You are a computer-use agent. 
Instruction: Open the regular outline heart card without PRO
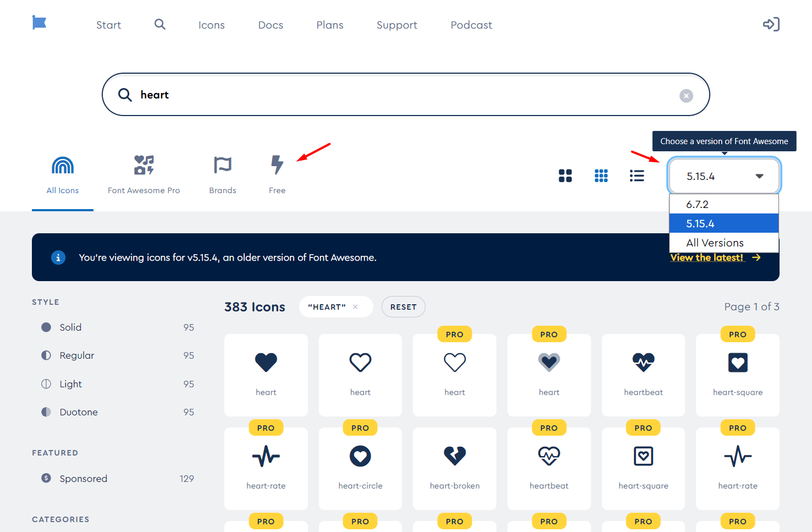[361, 375]
